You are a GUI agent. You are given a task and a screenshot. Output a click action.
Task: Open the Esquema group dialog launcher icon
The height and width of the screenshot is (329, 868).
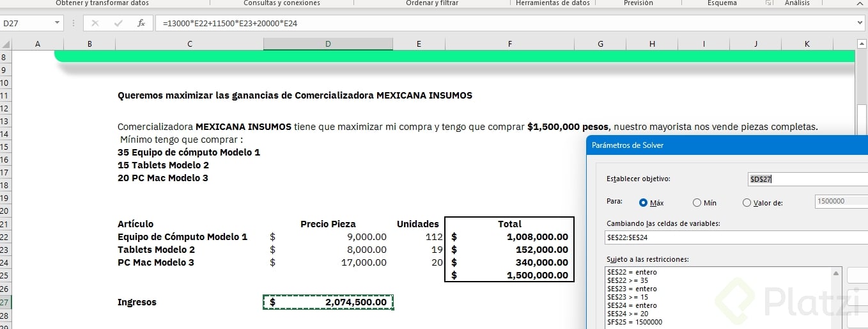click(768, 3)
